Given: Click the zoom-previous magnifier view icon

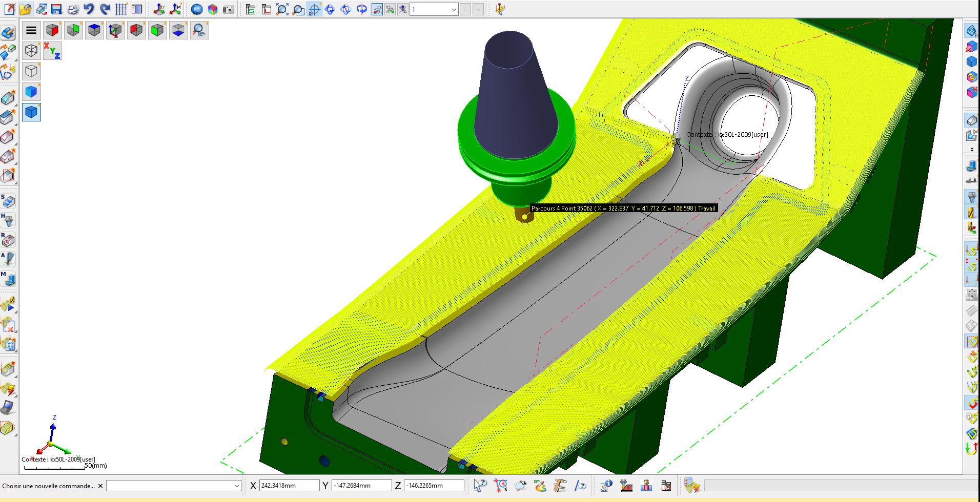Looking at the screenshot, I should click(199, 30).
